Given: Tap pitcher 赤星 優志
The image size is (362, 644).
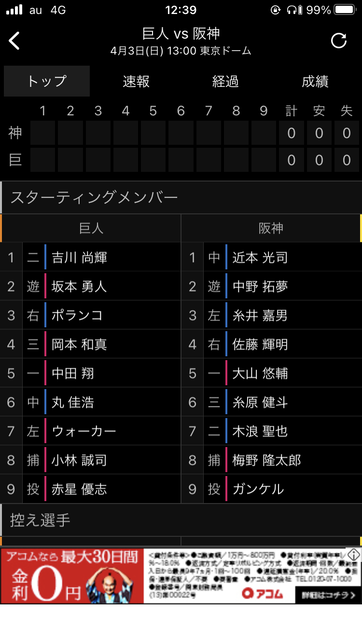Looking at the screenshot, I should pyautogui.click(x=79, y=489).
